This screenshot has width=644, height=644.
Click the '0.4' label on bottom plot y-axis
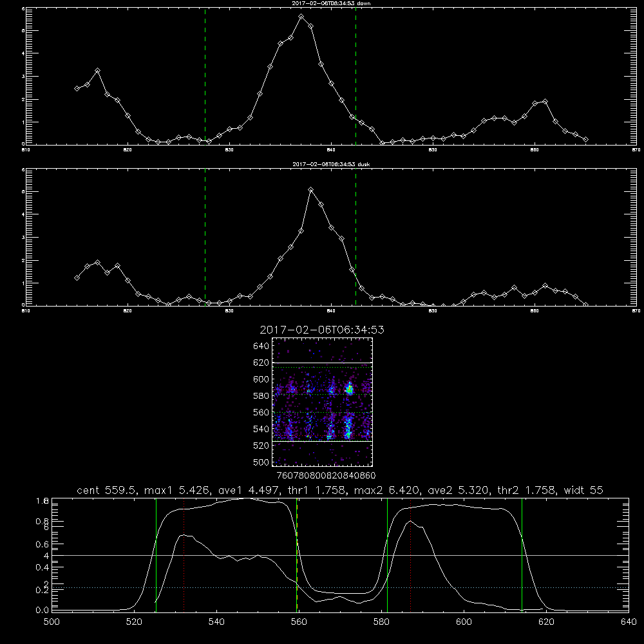click(43, 567)
